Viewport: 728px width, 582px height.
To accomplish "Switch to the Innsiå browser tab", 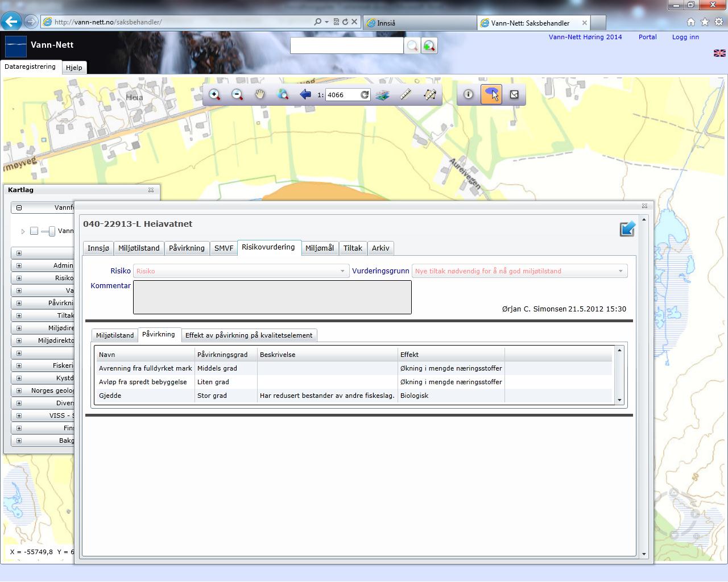I will 420,23.
